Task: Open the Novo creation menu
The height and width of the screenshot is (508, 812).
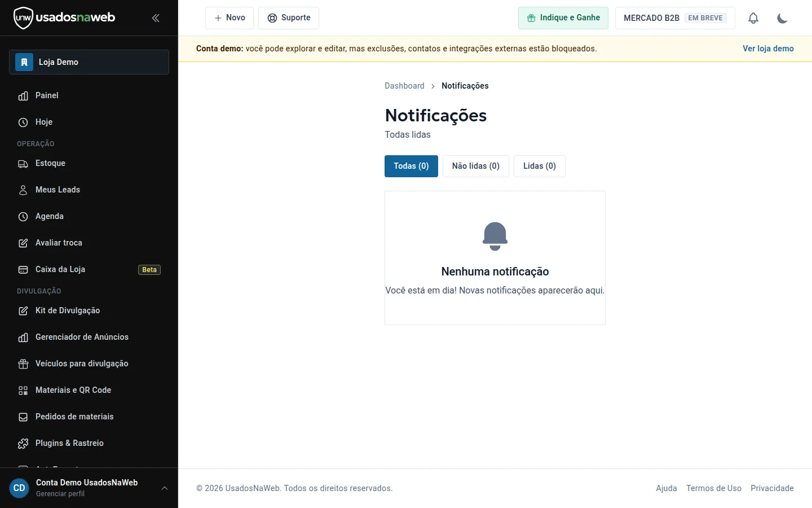Action: (x=230, y=18)
